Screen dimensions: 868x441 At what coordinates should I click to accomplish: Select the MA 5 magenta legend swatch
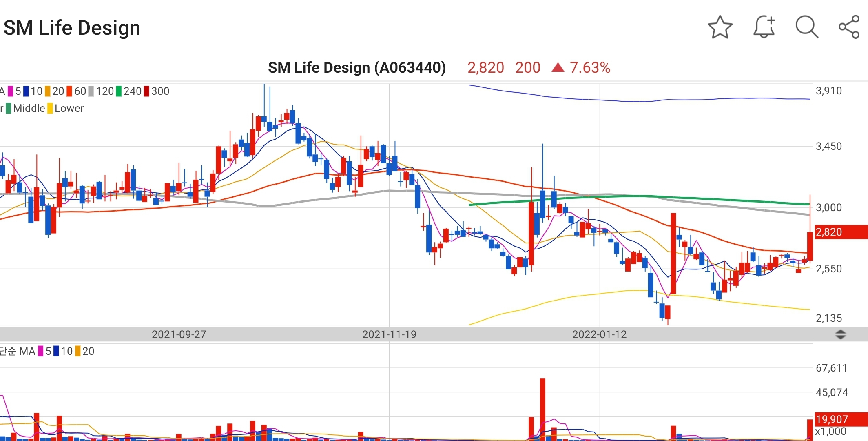tap(11, 91)
